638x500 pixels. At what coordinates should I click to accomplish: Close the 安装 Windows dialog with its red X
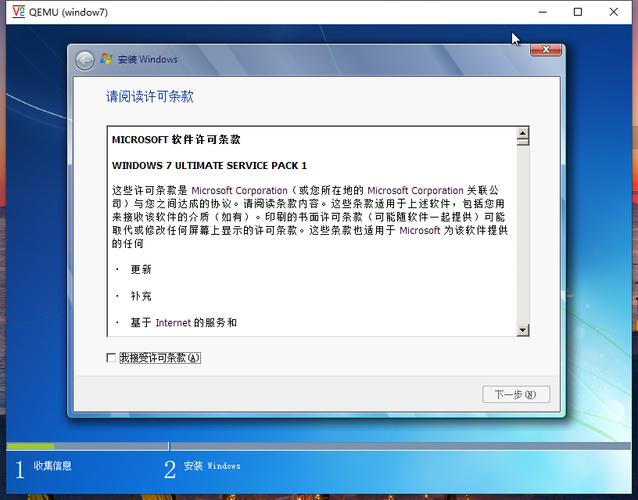click(x=546, y=50)
